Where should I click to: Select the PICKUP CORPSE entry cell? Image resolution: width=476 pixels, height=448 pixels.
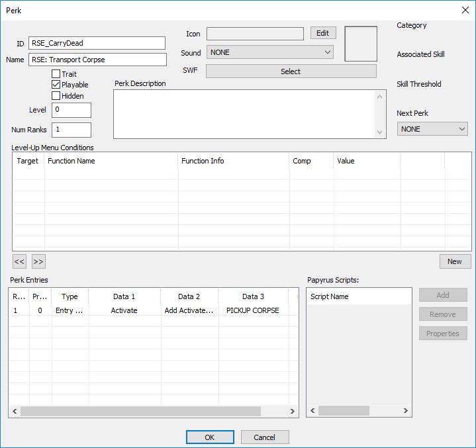click(253, 310)
